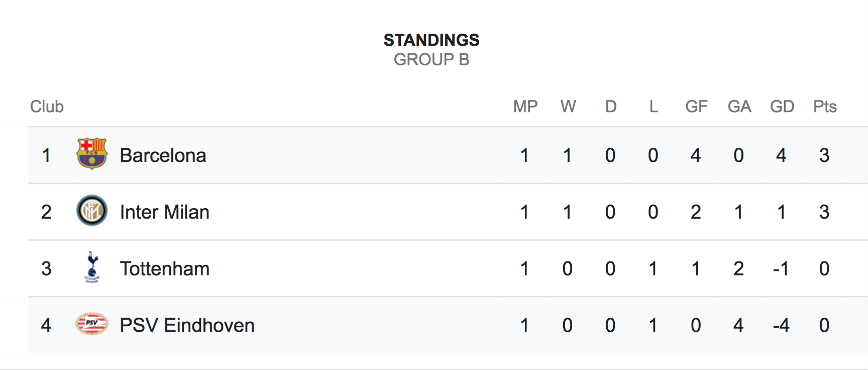Click the Barcelona club crest icon
The height and width of the screenshot is (370, 868).
point(91,154)
